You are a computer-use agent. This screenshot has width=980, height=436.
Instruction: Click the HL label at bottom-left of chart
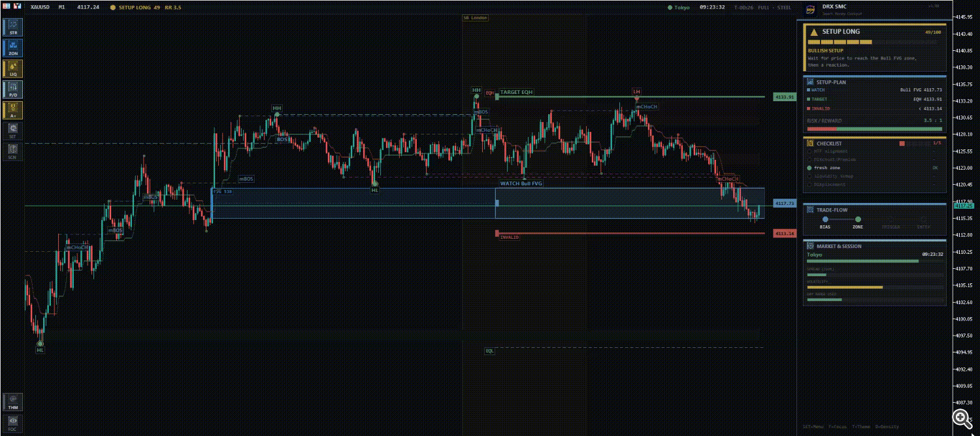coord(40,350)
